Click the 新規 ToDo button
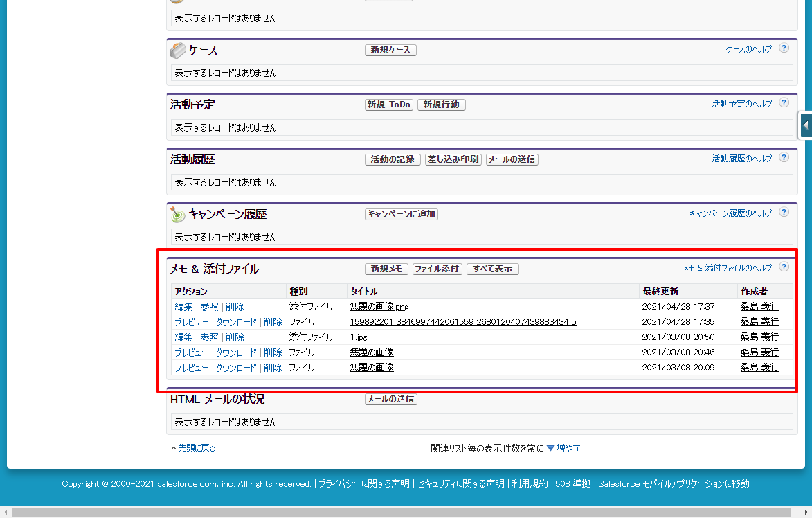The image size is (812, 518). pyautogui.click(x=389, y=105)
